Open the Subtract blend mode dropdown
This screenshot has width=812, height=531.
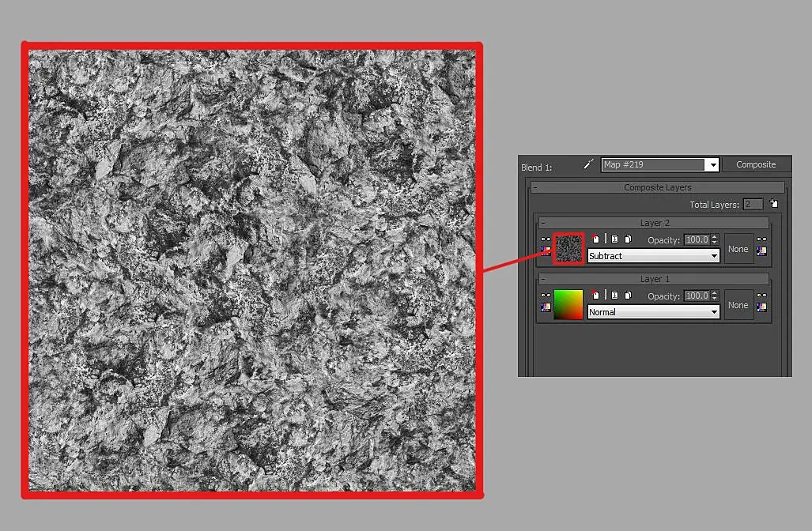tap(654, 256)
